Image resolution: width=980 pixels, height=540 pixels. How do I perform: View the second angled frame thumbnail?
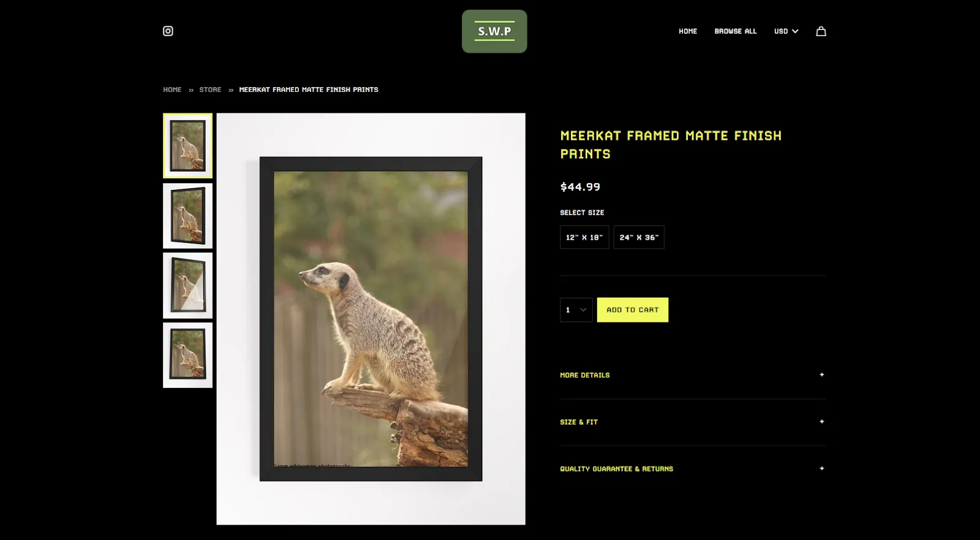point(187,216)
